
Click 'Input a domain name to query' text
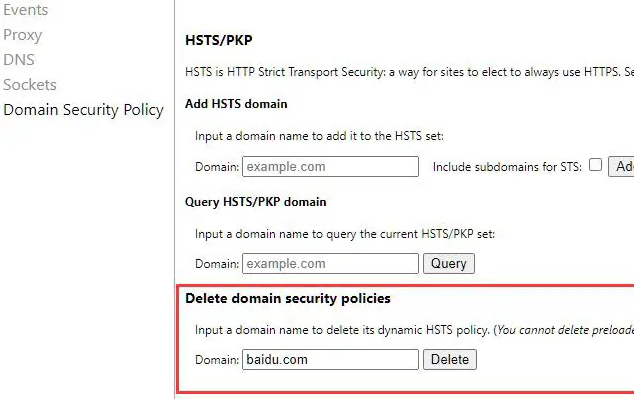pos(345,234)
